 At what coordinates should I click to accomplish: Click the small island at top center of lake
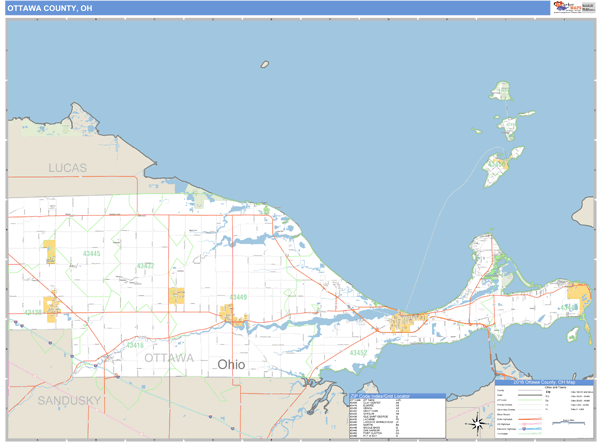pos(265,65)
